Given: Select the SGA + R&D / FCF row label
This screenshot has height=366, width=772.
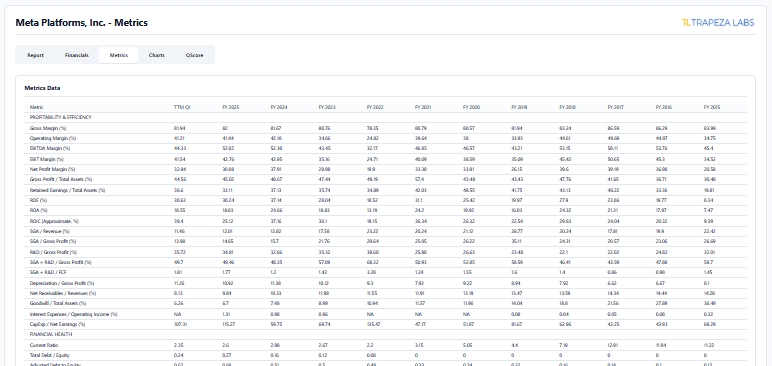Looking at the screenshot, I should [x=48, y=272].
